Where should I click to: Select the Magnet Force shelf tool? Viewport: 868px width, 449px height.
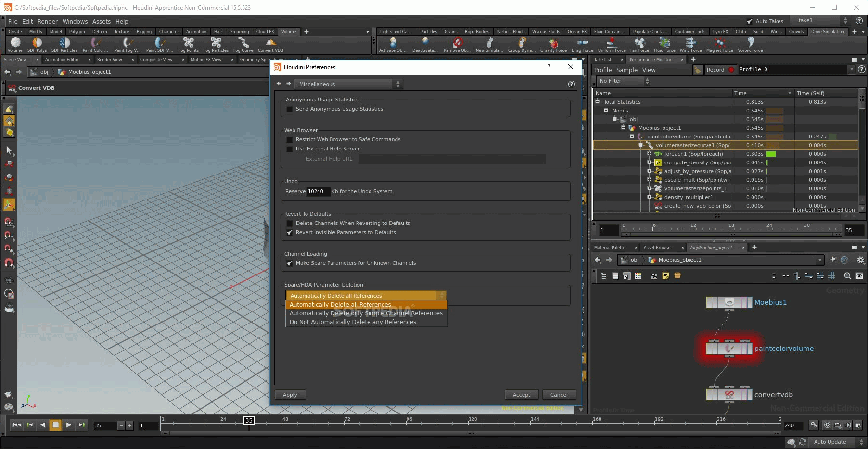[720, 45]
